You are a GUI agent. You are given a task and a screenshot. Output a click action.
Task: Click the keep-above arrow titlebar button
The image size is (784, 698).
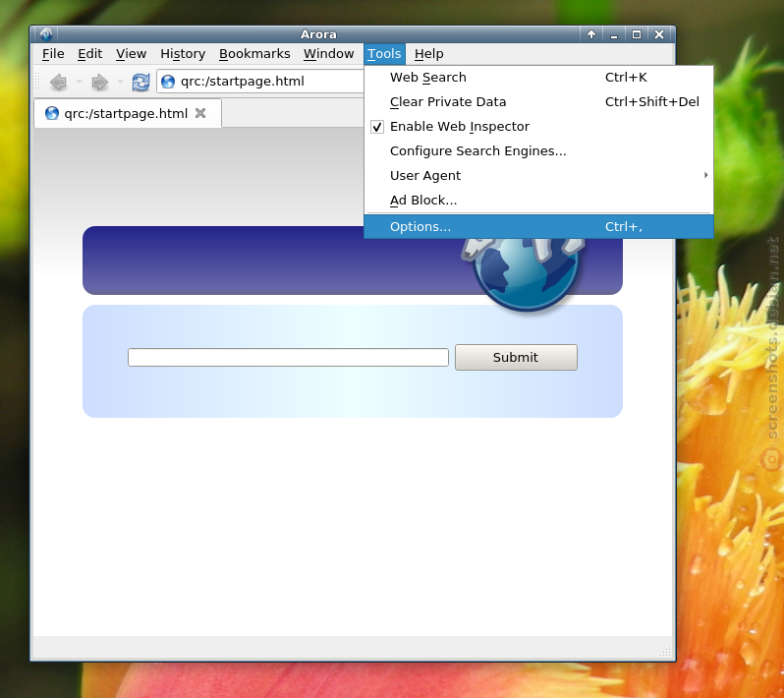coord(591,34)
